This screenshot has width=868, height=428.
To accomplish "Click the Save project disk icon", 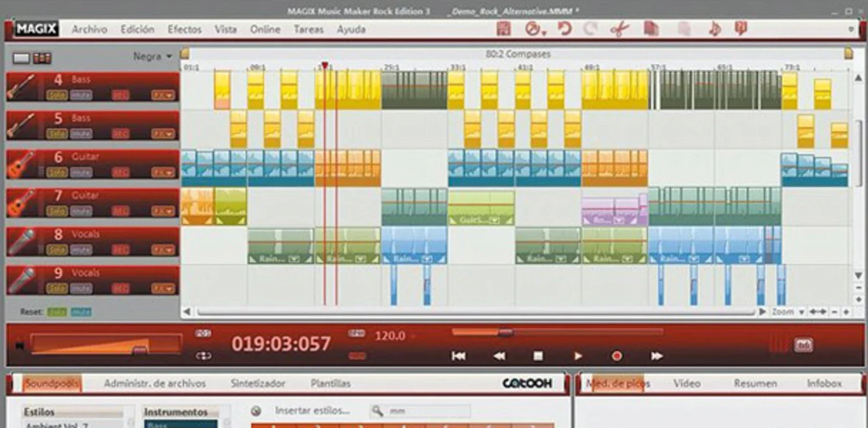I will 503,29.
